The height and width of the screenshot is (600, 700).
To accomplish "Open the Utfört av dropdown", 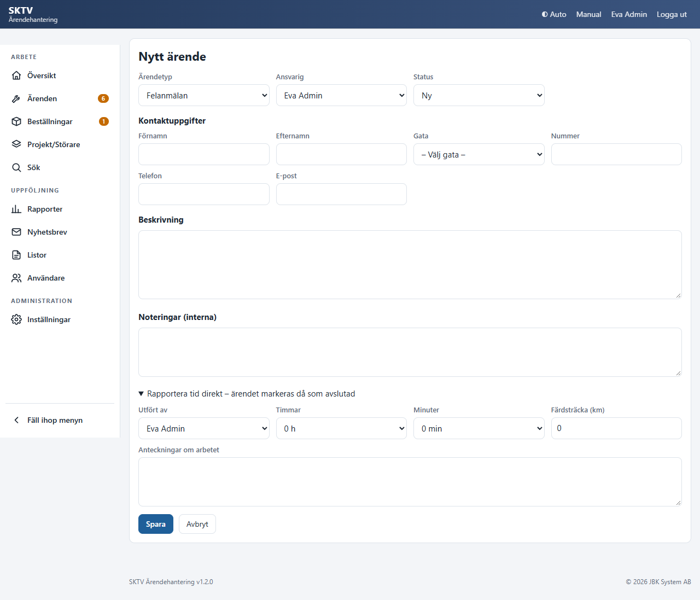I will click(204, 428).
